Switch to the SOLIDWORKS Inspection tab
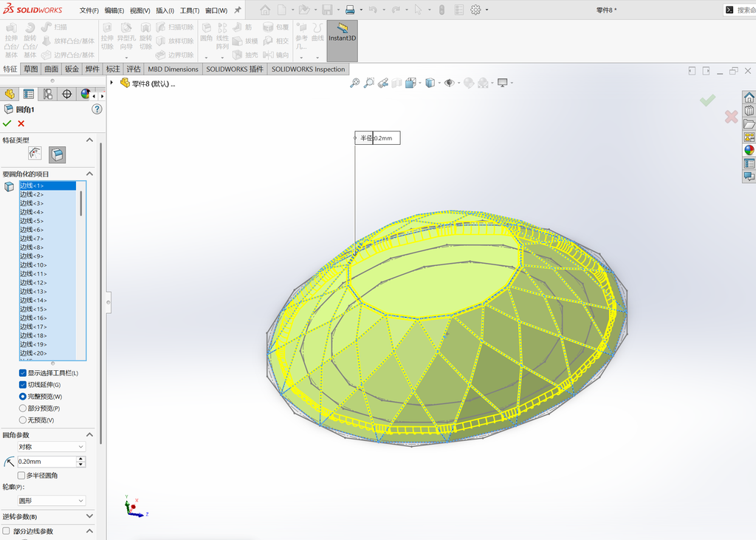 point(308,69)
